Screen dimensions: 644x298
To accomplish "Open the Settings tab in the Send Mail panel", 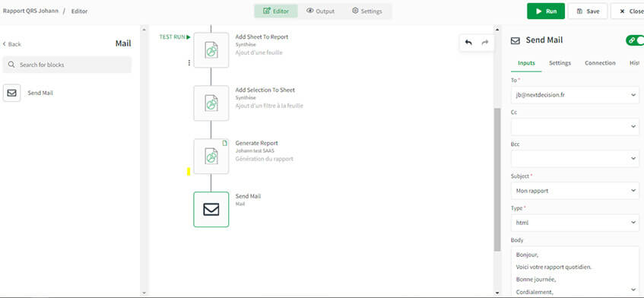I will (x=560, y=63).
